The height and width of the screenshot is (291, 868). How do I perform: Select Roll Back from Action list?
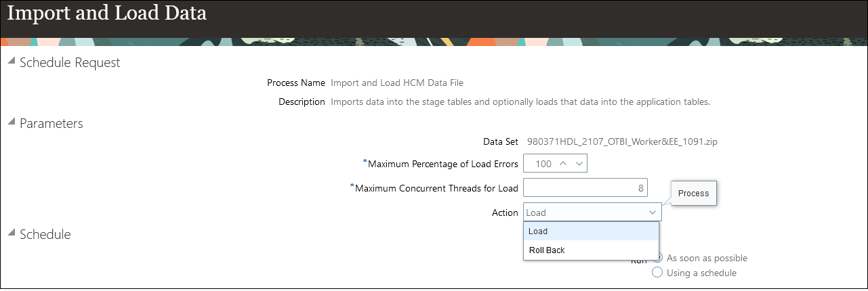[591, 250]
